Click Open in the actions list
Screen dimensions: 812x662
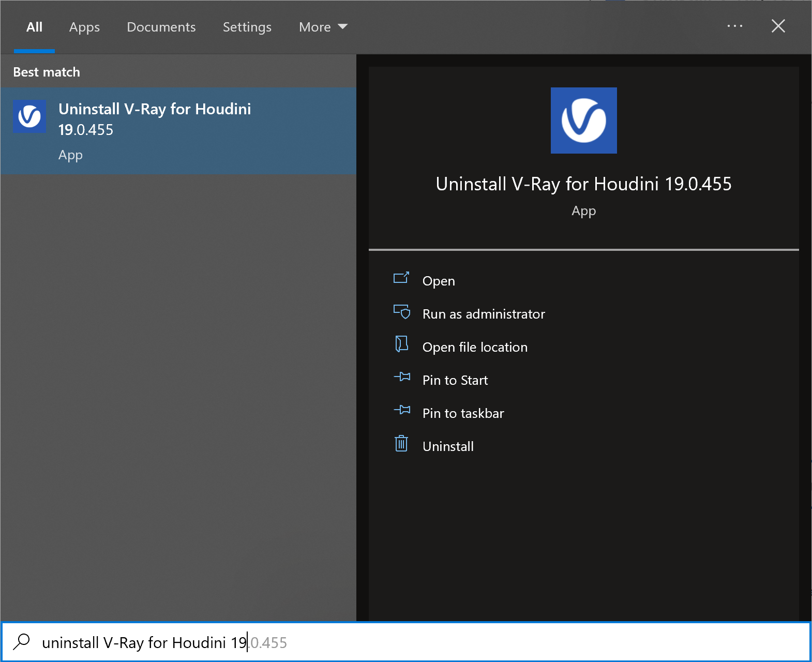click(x=439, y=281)
